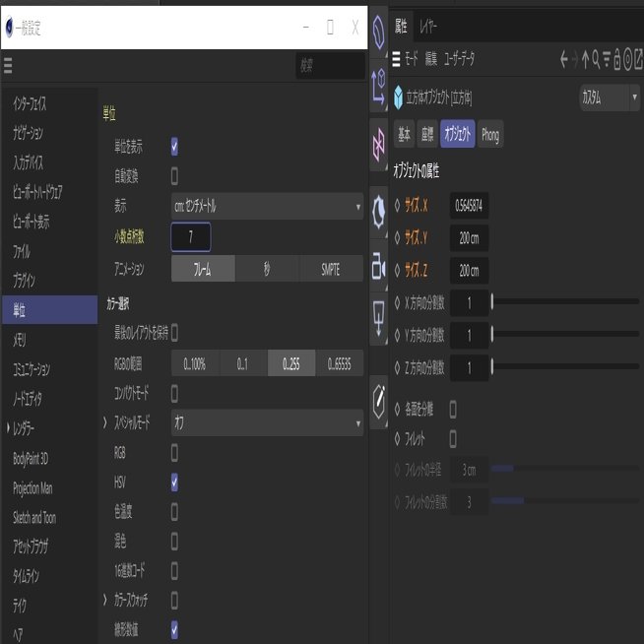
Task: Click the Y方向の分割数 slider
Action: pos(565,335)
